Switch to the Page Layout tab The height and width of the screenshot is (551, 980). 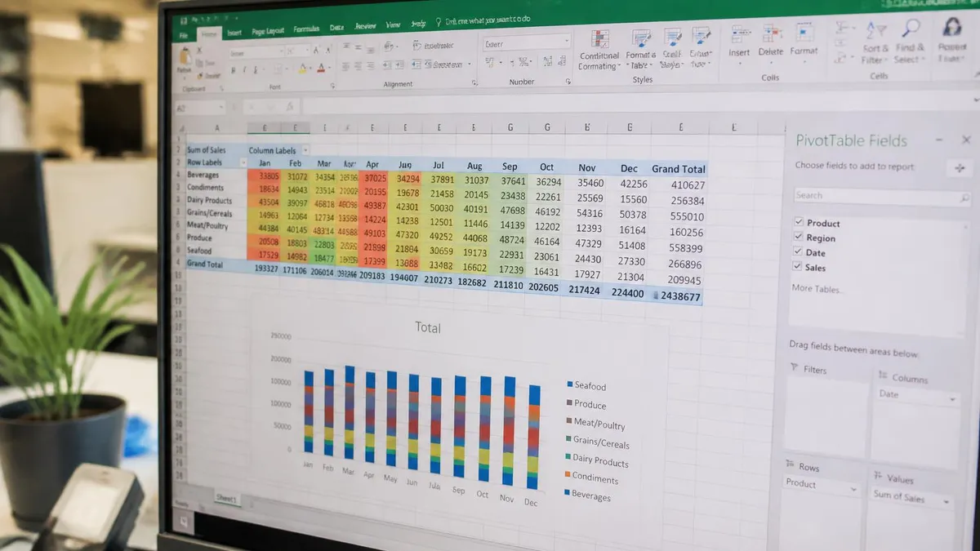click(268, 31)
